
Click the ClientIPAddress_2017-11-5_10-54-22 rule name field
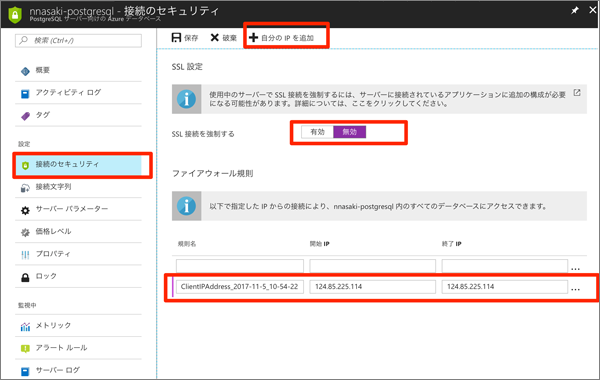pos(240,287)
